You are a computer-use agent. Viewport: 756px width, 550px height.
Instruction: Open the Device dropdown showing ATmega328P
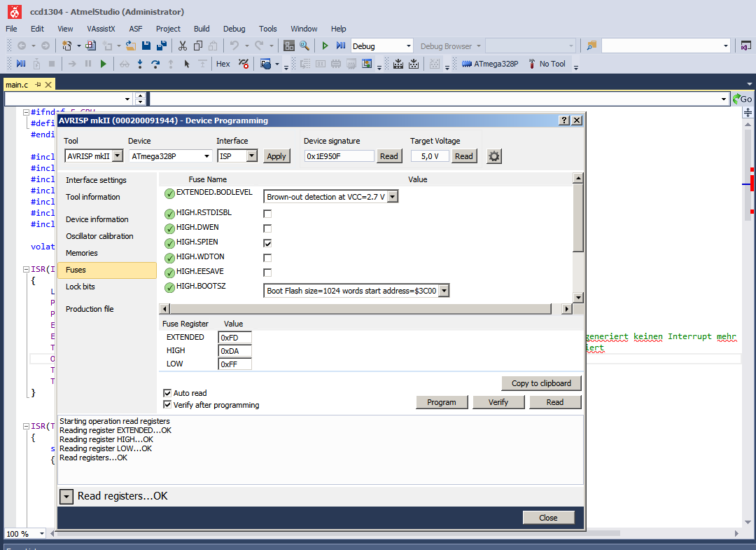click(x=171, y=156)
